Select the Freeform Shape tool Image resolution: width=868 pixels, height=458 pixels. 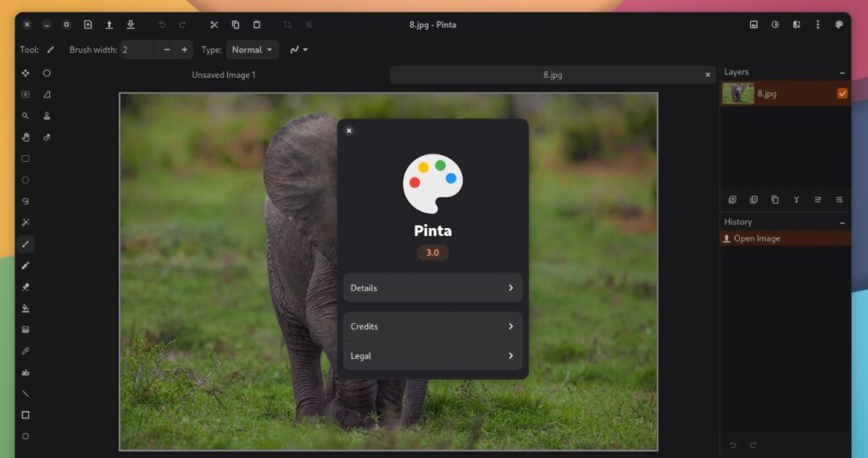tap(47, 95)
